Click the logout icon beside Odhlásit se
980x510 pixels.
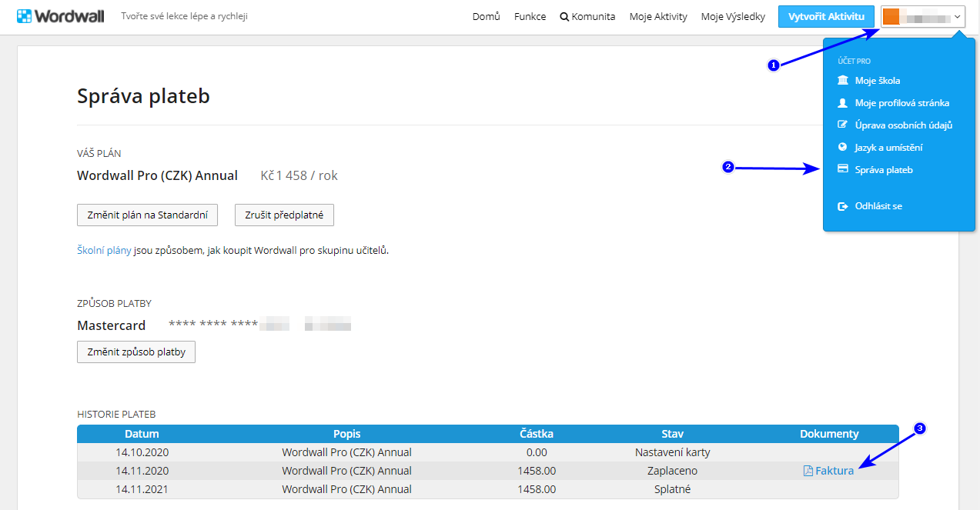point(842,206)
